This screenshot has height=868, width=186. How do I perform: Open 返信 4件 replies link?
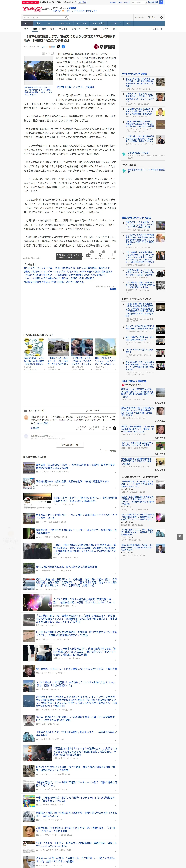click(35, 428)
